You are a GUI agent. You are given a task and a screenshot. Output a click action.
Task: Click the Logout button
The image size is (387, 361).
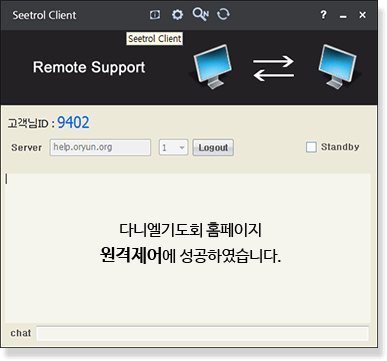pos(213,147)
